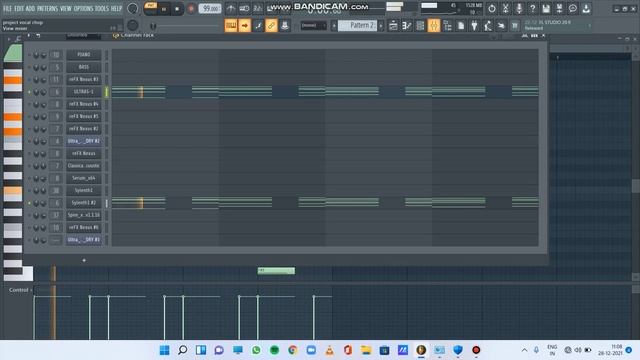Toggle the link/multilink controllers icon

tap(271, 26)
